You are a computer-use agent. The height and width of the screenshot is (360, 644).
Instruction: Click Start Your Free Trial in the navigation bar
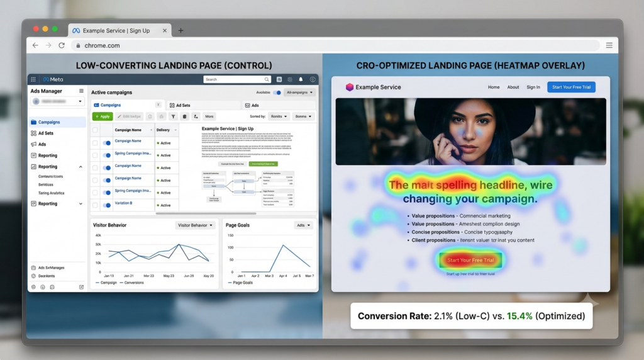click(x=571, y=87)
